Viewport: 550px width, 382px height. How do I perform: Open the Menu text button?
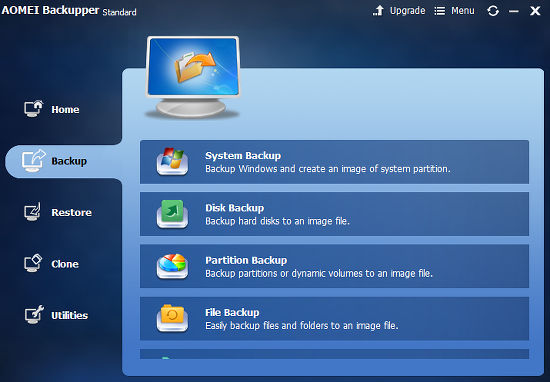(x=463, y=11)
